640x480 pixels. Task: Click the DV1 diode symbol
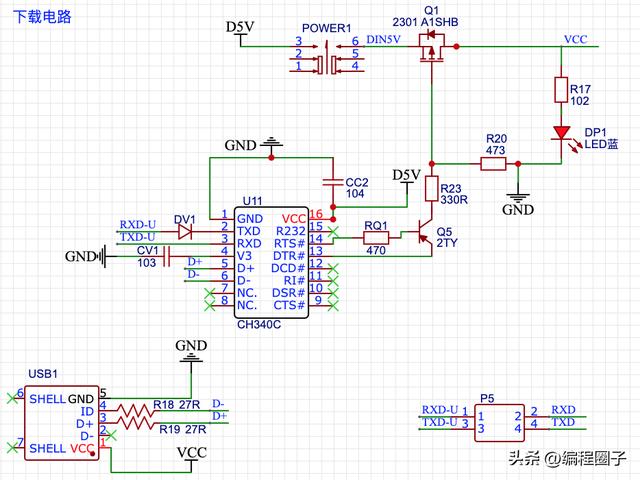[185, 232]
